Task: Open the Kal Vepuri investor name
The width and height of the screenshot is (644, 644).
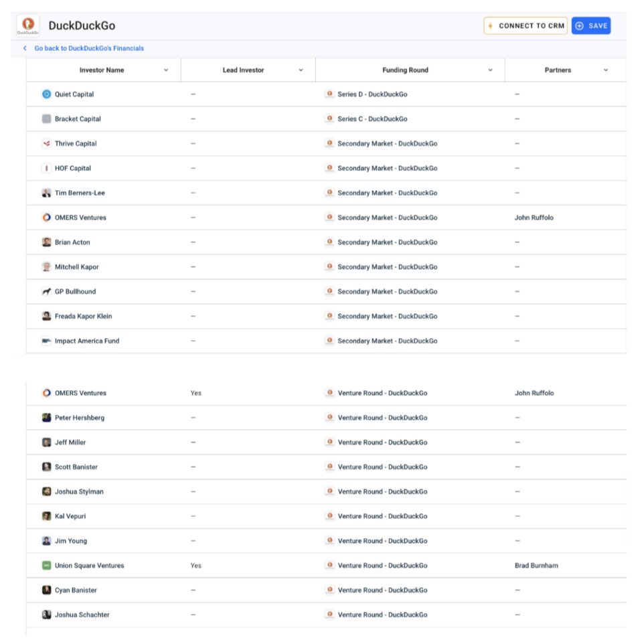Action: coord(70,516)
